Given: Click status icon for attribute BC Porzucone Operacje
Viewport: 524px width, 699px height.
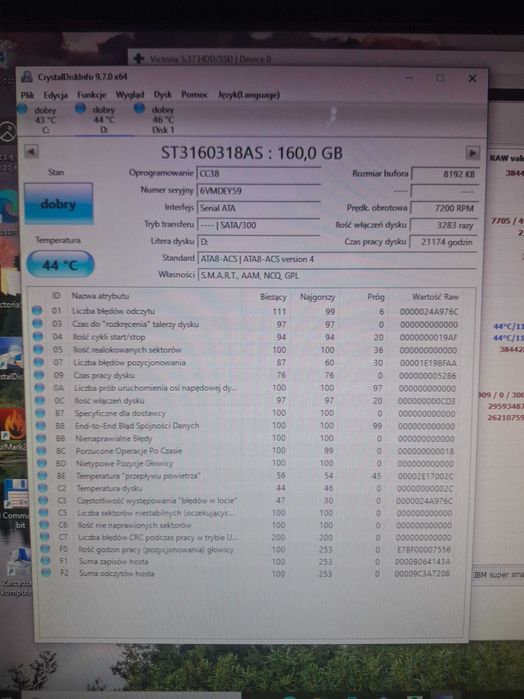Looking at the screenshot, I should pyautogui.click(x=42, y=450).
